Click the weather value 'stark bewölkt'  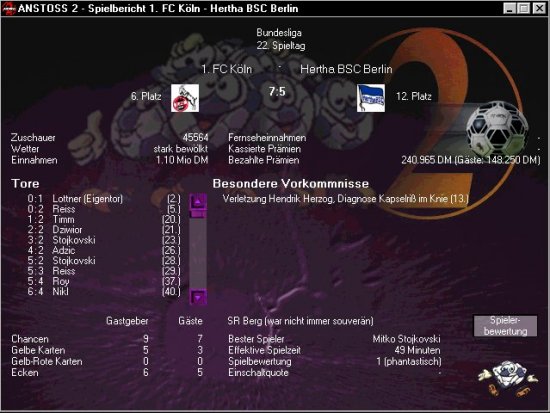click(181, 149)
